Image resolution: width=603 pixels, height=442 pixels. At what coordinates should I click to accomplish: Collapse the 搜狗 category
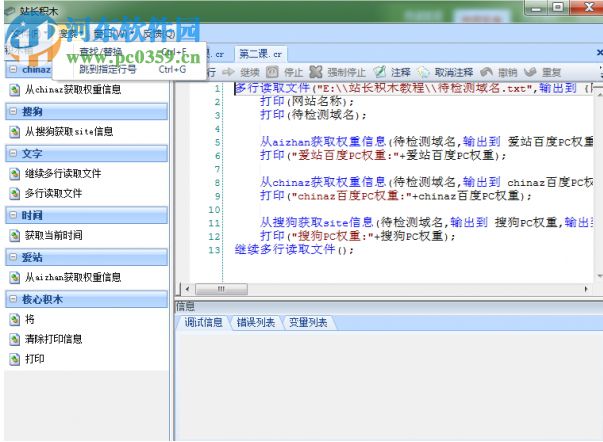pyautogui.click(x=13, y=111)
